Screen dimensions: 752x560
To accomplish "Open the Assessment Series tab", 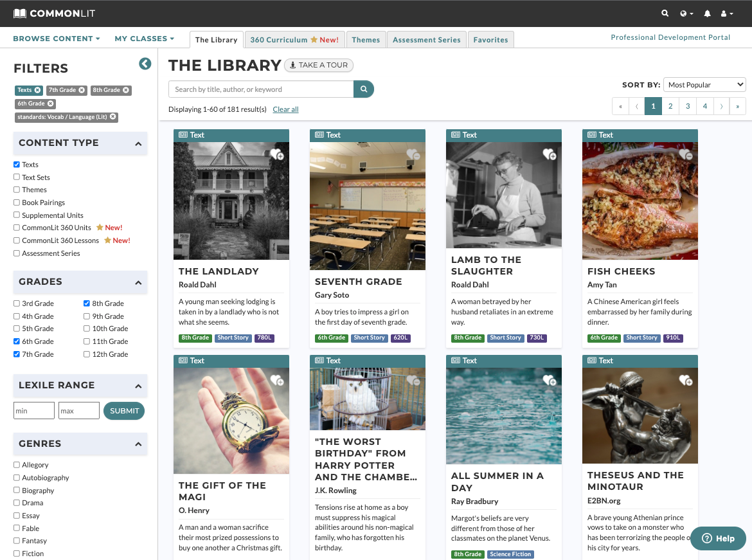I will (x=426, y=40).
